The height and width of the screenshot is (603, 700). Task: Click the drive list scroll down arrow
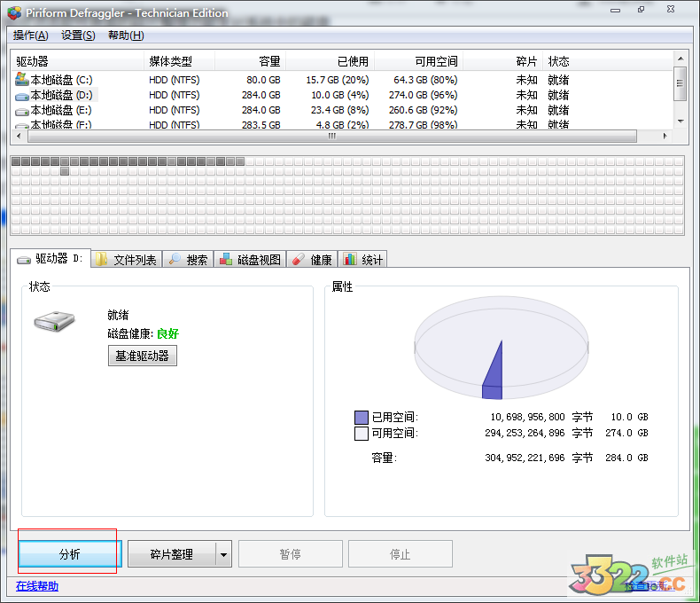[681, 121]
